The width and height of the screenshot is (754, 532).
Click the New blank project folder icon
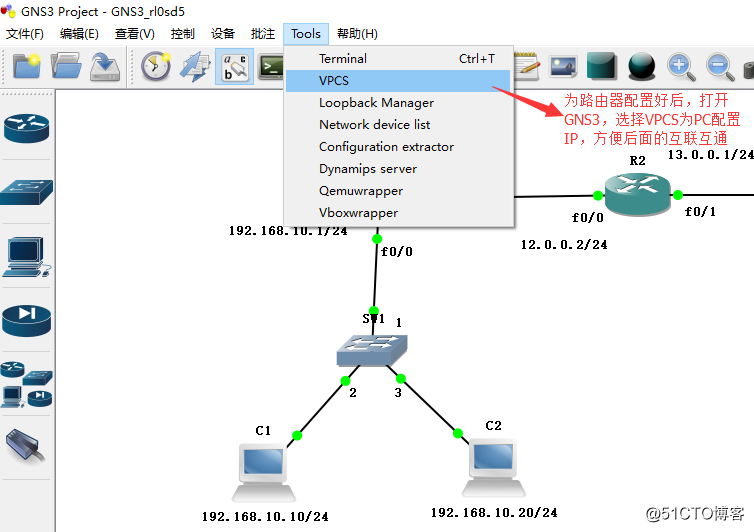pos(26,66)
